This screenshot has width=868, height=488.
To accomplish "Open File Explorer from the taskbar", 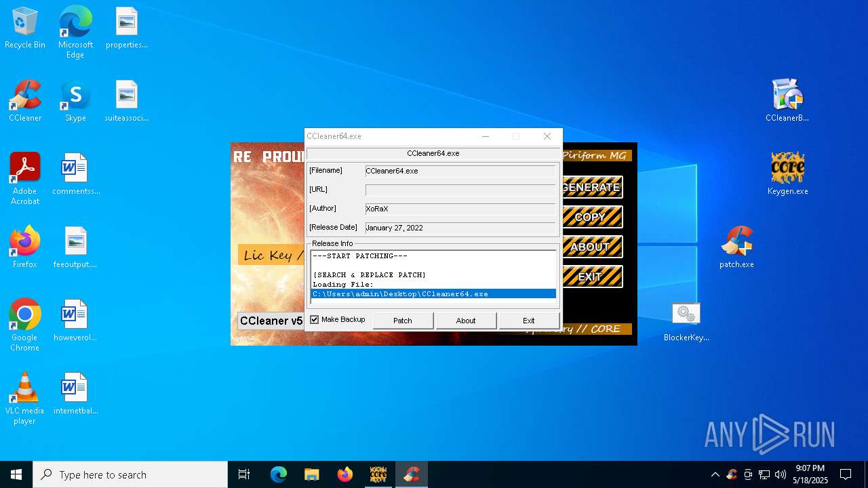I will [x=311, y=474].
